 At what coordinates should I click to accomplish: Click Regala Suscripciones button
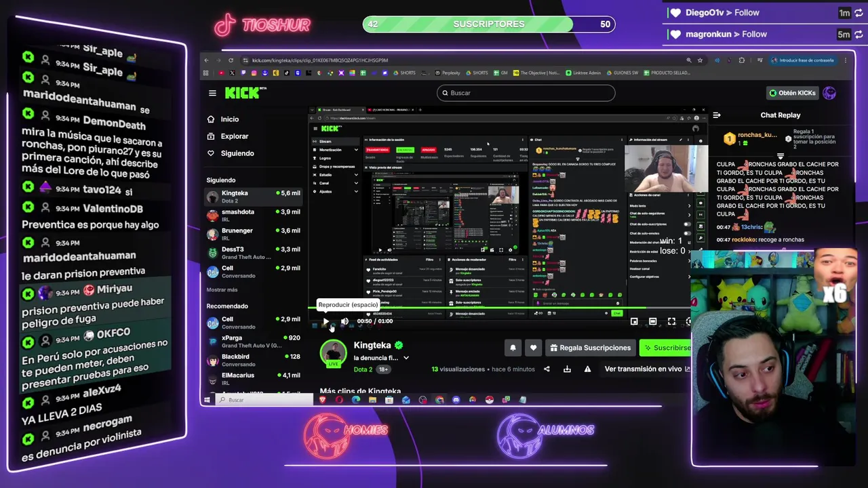590,348
